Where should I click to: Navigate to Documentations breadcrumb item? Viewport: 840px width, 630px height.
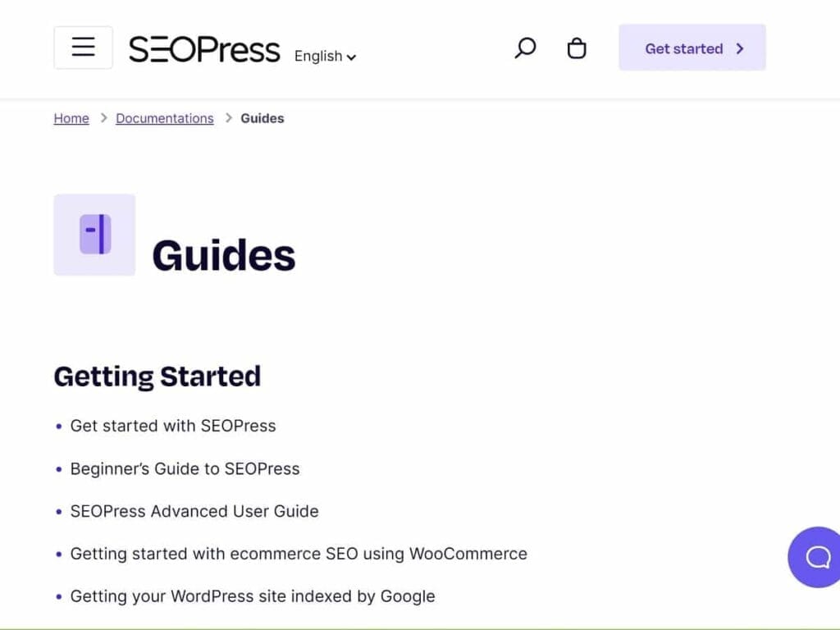point(164,118)
